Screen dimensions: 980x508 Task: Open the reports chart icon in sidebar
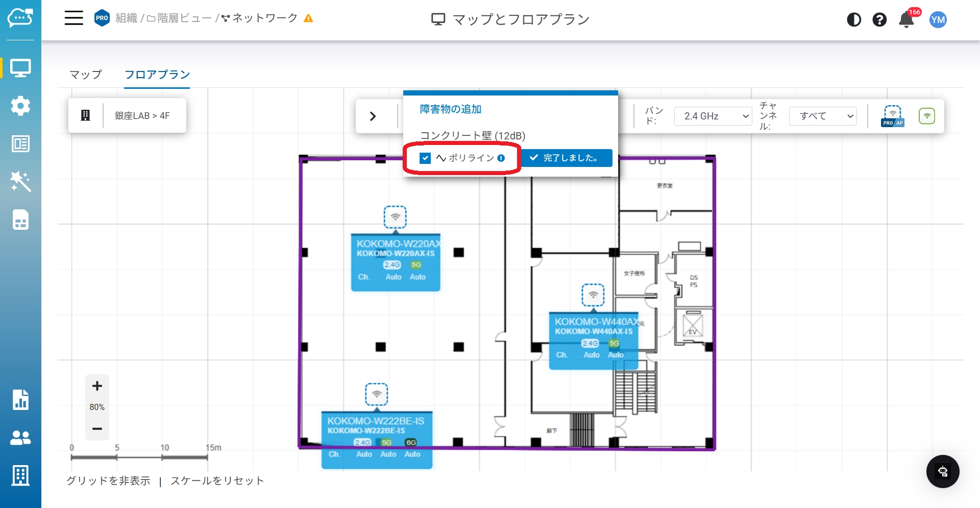coord(20,399)
